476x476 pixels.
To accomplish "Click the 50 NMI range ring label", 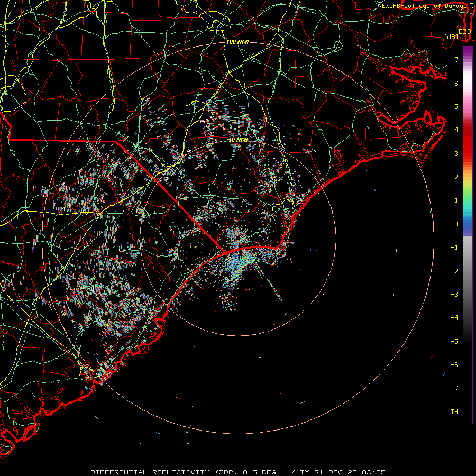I will tap(238, 140).
